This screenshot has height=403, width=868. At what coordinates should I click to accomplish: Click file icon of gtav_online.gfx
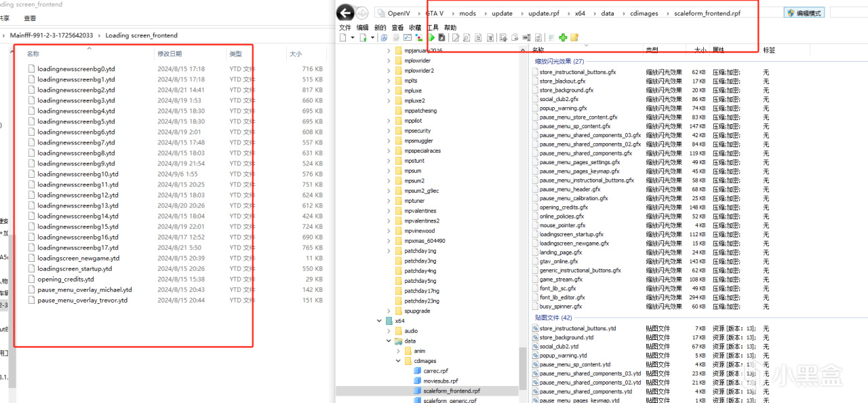[535, 261]
